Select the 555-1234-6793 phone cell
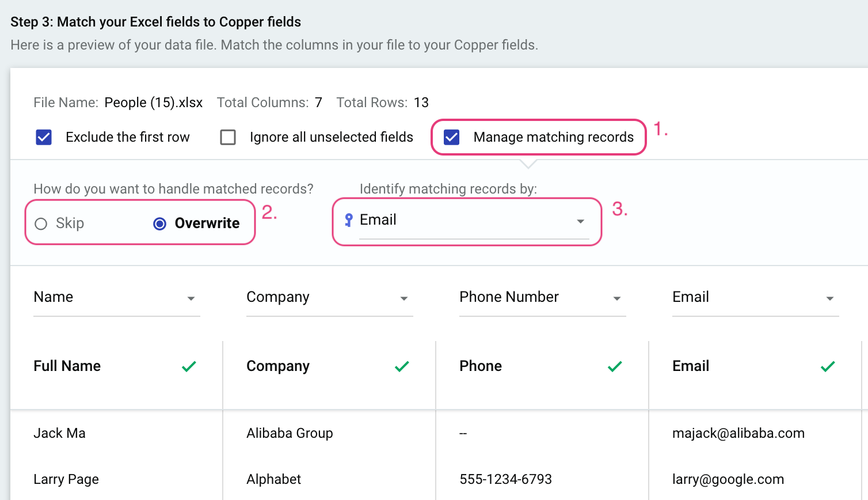This screenshot has width=868, height=500. 506,479
